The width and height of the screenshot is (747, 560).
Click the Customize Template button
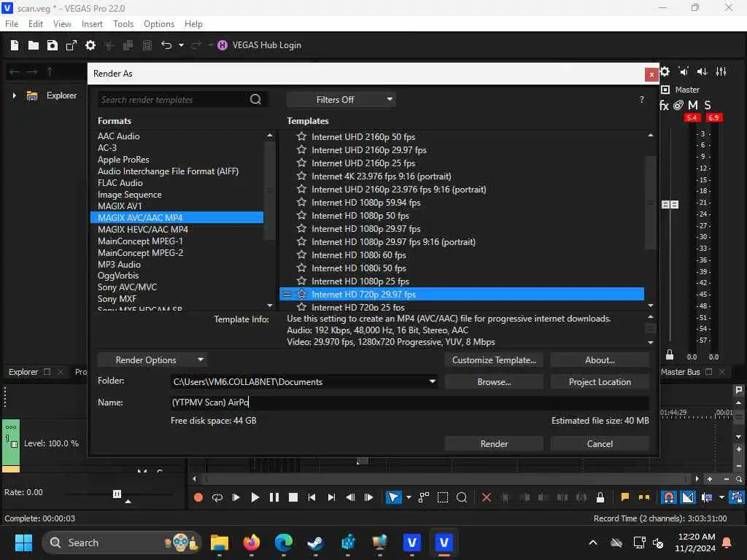(494, 360)
